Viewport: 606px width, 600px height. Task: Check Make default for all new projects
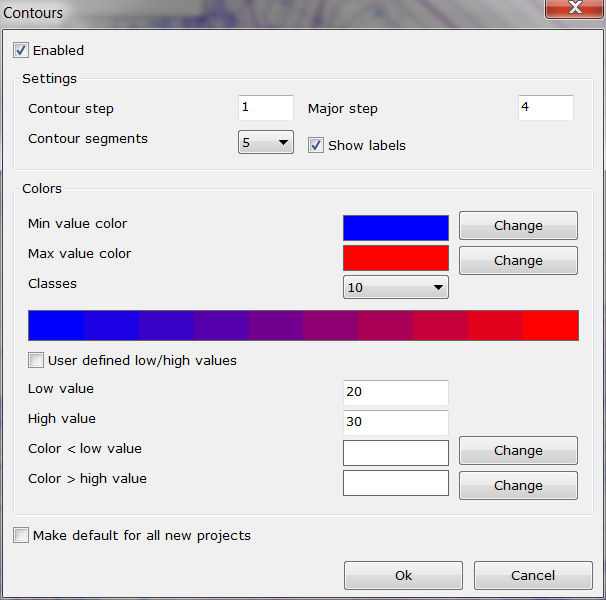click(21, 535)
